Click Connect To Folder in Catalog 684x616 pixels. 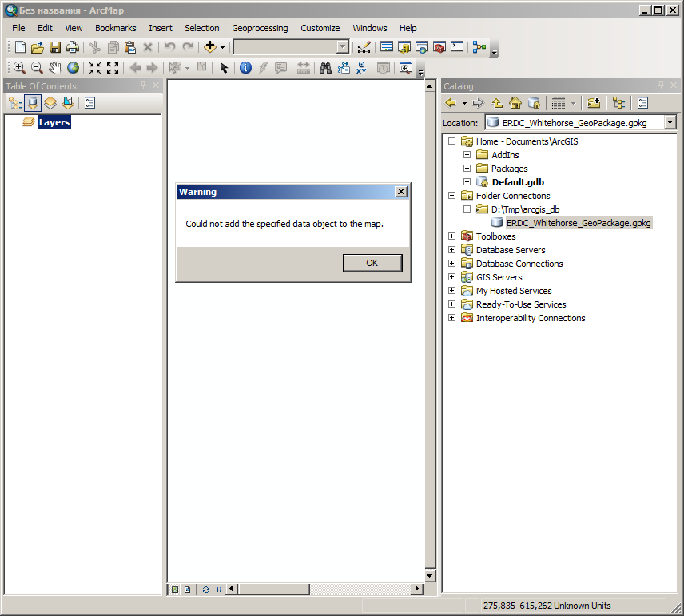coord(594,103)
